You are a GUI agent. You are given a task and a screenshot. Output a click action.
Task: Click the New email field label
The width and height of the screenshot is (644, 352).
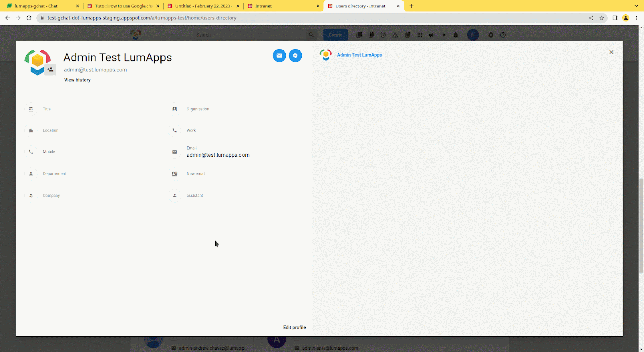[196, 174]
